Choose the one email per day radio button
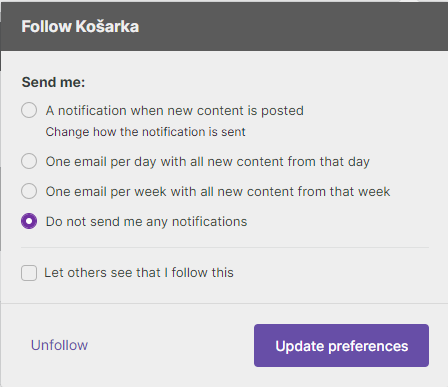Viewport: 448px width, 387px height. (29, 161)
